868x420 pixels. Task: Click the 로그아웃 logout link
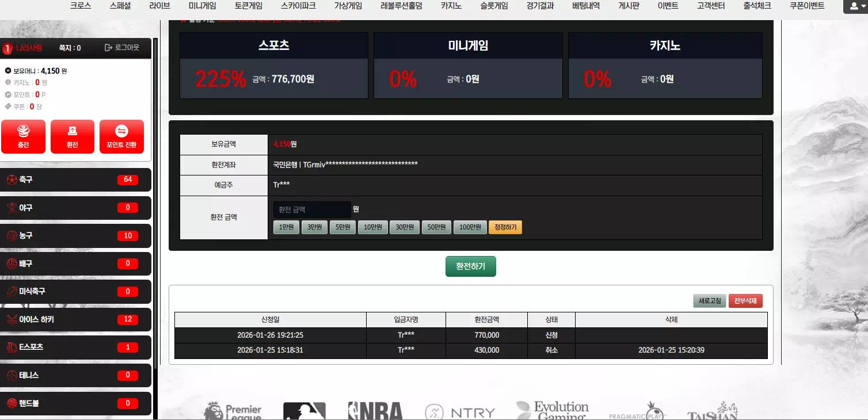(x=122, y=48)
